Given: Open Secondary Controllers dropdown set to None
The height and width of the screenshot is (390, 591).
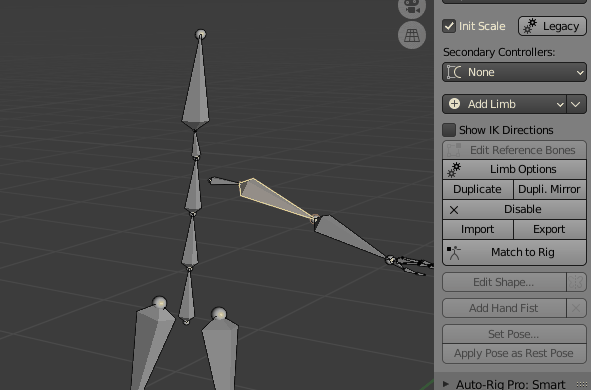Looking at the screenshot, I should point(514,72).
